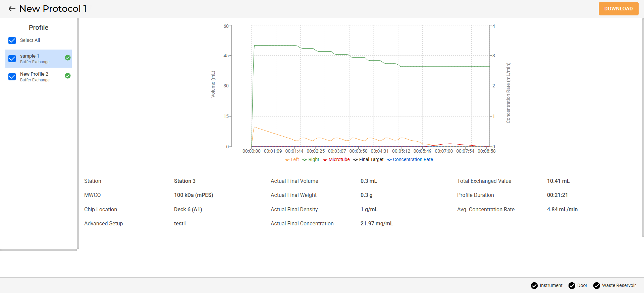This screenshot has height=293, width=644.
Task: Click the green status check for New Profile 2
Action: pyautogui.click(x=68, y=76)
